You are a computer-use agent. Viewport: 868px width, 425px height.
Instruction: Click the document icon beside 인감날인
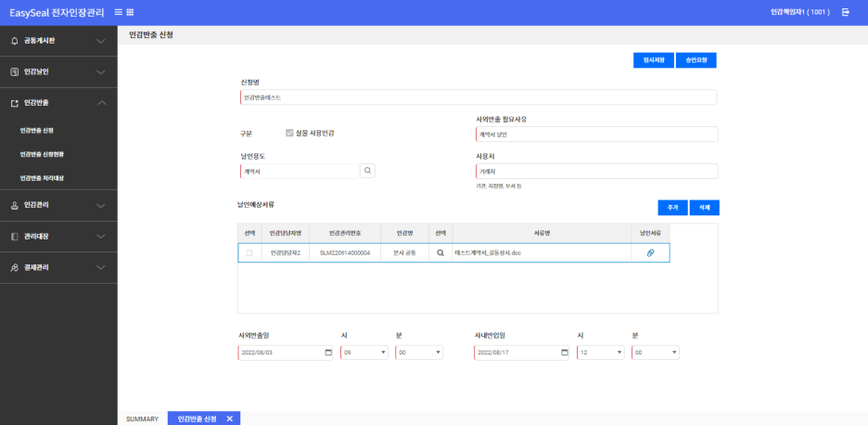[x=15, y=72]
